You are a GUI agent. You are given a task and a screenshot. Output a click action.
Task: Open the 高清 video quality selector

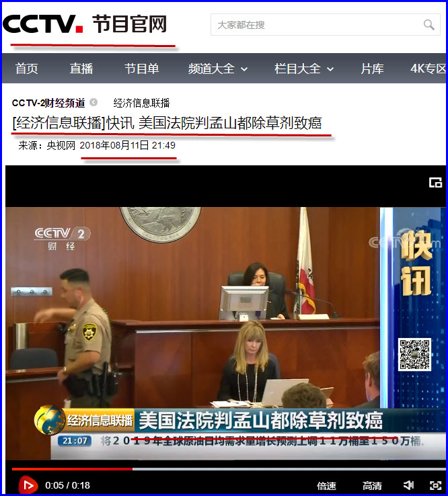[x=372, y=485]
